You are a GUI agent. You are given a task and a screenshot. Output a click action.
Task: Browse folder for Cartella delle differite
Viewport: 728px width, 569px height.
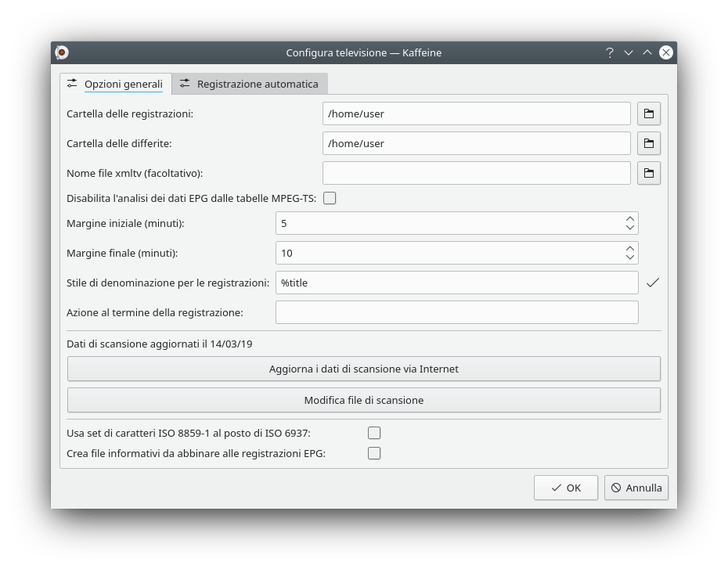[649, 143]
